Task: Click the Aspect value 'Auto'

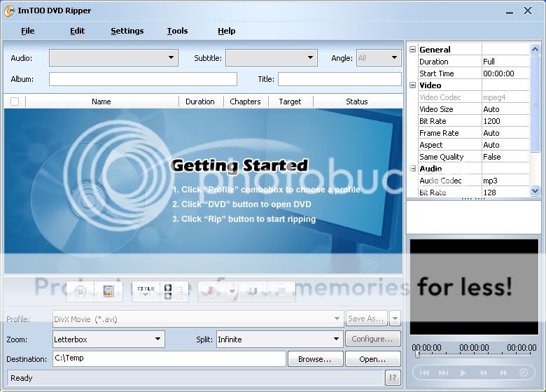Action: (x=505, y=145)
